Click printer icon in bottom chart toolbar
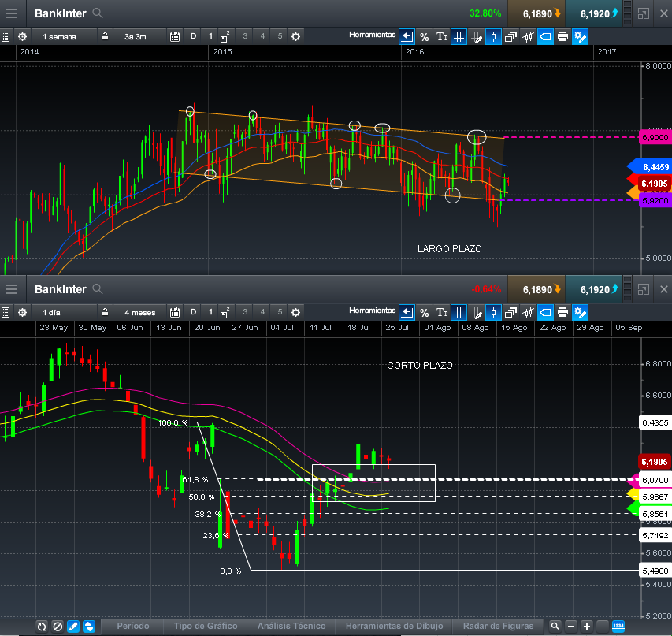This screenshot has width=672, height=636. pyautogui.click(x=562, y=313)
